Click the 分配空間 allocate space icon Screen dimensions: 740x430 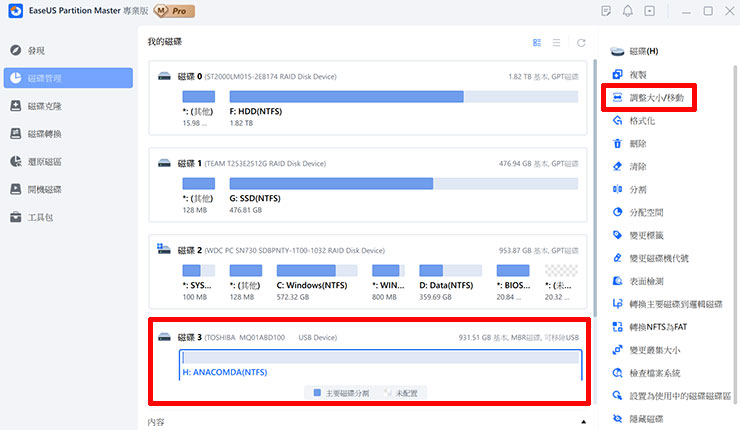[617, 212]
